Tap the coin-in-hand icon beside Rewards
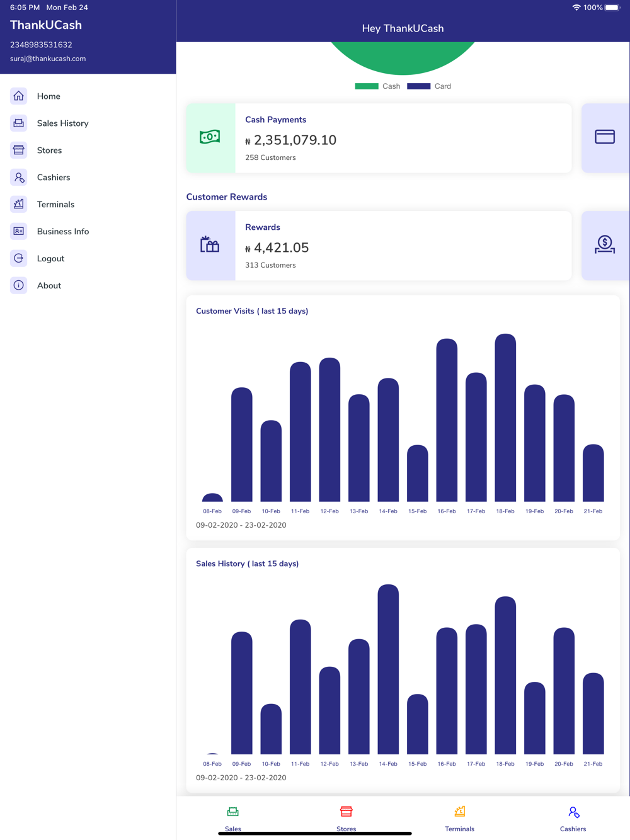 (605, 244)
